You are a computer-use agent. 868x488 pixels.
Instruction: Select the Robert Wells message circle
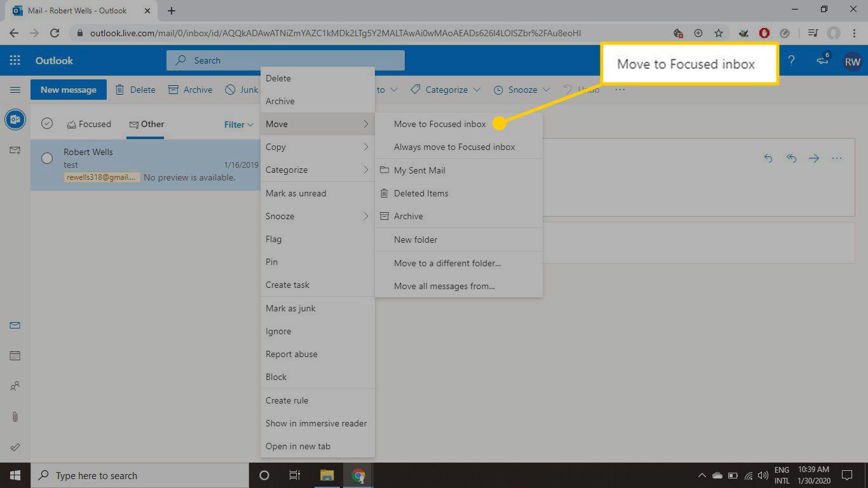pos(47,159)
